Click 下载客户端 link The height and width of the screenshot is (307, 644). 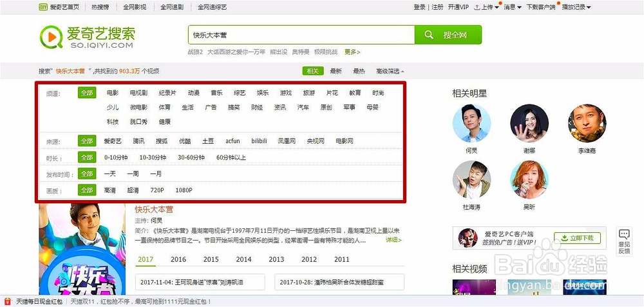point(540,7)
